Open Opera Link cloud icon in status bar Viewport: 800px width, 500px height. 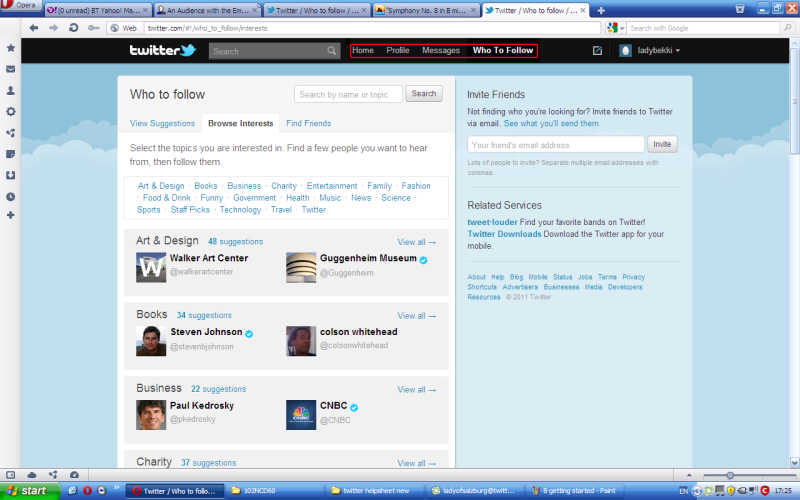[32, 475]
